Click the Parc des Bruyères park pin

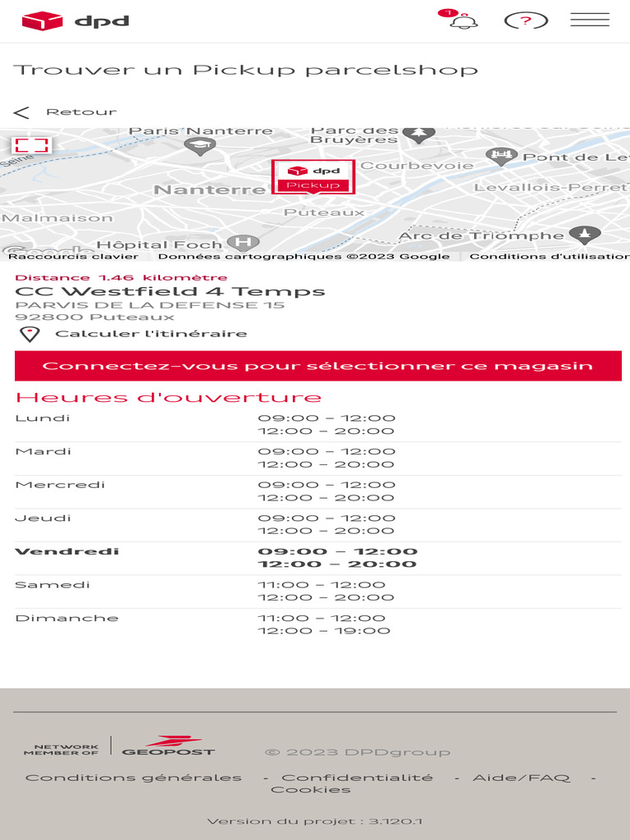(418, 134)
